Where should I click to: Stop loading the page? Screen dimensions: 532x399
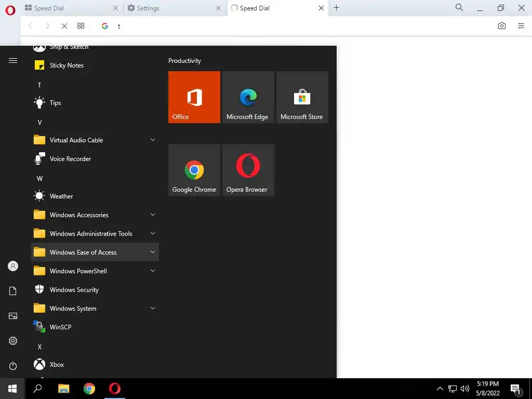64,26
